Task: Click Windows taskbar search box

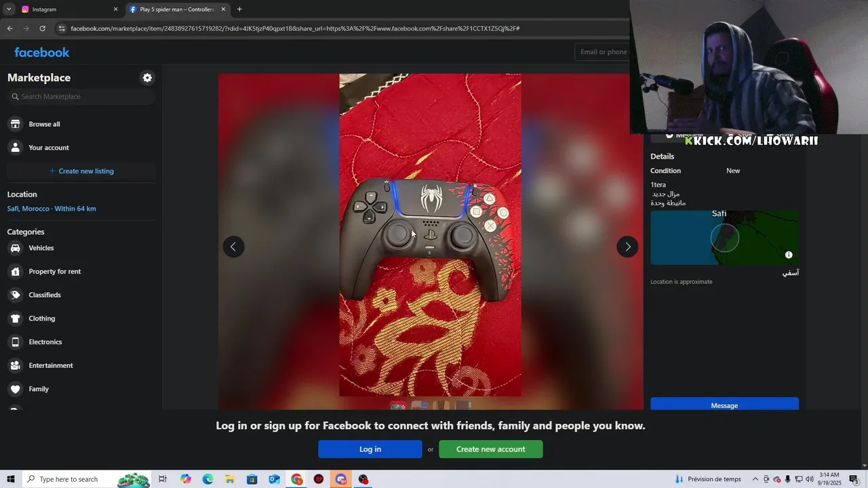Action: 87,479
